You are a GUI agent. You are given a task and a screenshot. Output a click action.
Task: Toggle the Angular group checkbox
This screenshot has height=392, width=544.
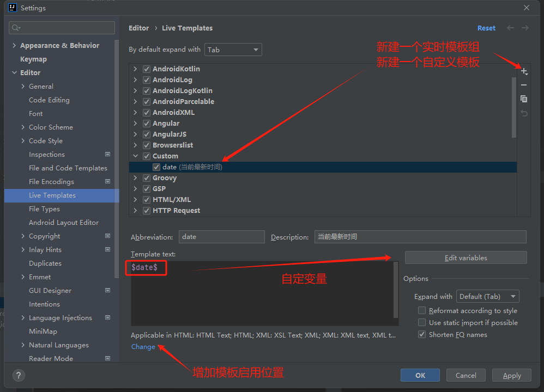[x=147, y=124]
